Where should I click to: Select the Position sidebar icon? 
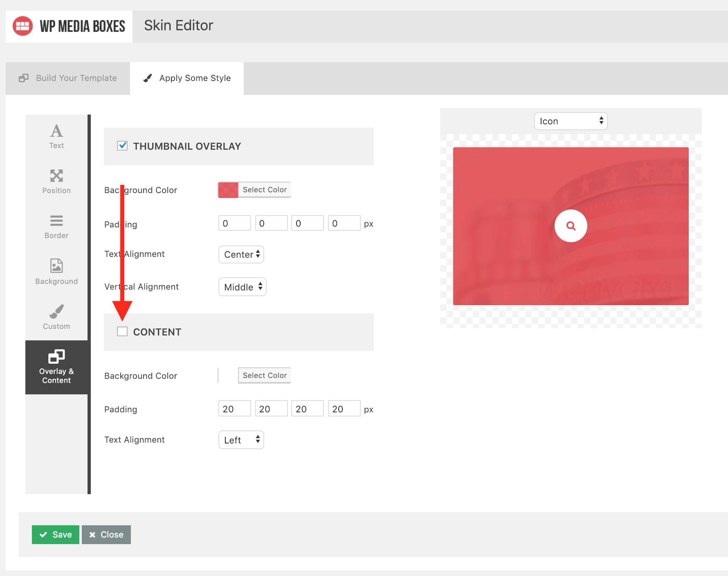pyautogui.click(x=56, y=176)
